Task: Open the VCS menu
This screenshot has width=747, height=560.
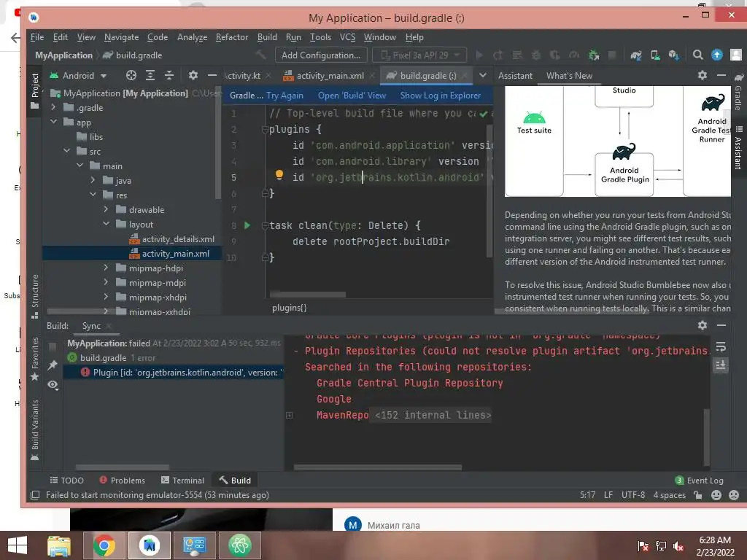Action: [347, 37]
